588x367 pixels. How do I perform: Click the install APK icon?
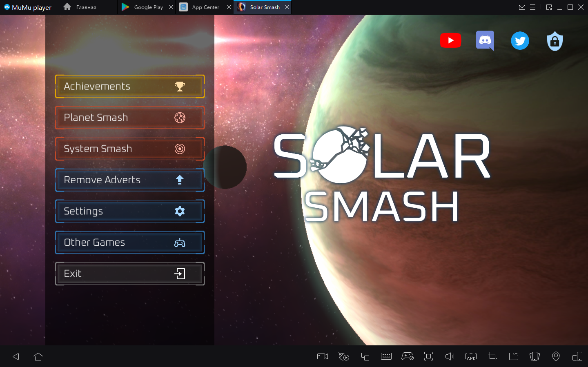(x=471, y=356)
